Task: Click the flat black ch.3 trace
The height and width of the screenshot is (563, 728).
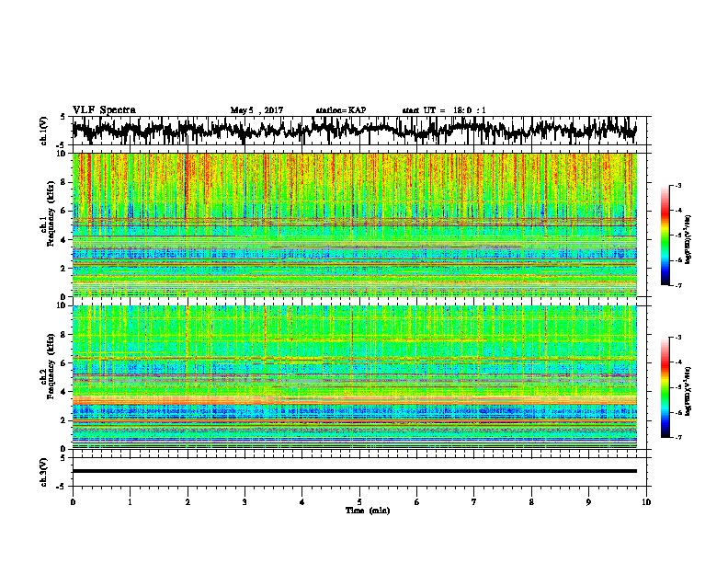Action: click(x=354, y=471)
